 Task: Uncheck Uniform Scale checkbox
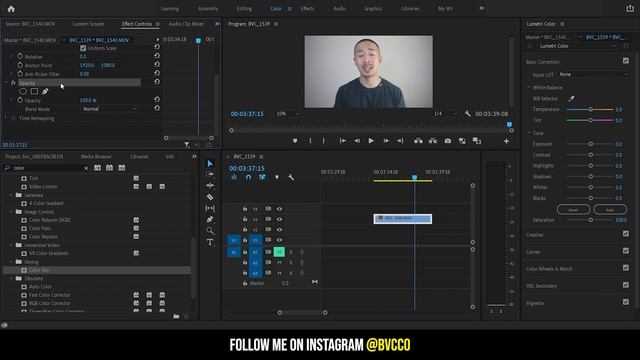(x=83, y=48)
